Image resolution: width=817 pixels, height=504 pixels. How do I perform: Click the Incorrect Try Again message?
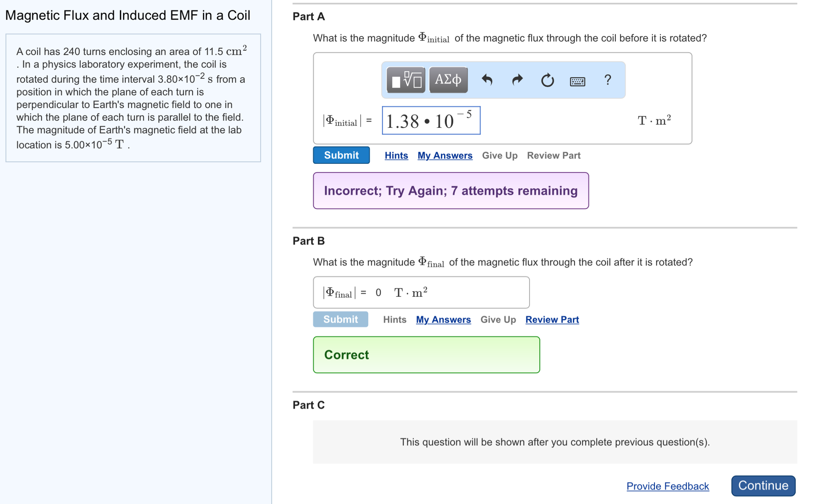pos(451,190)
